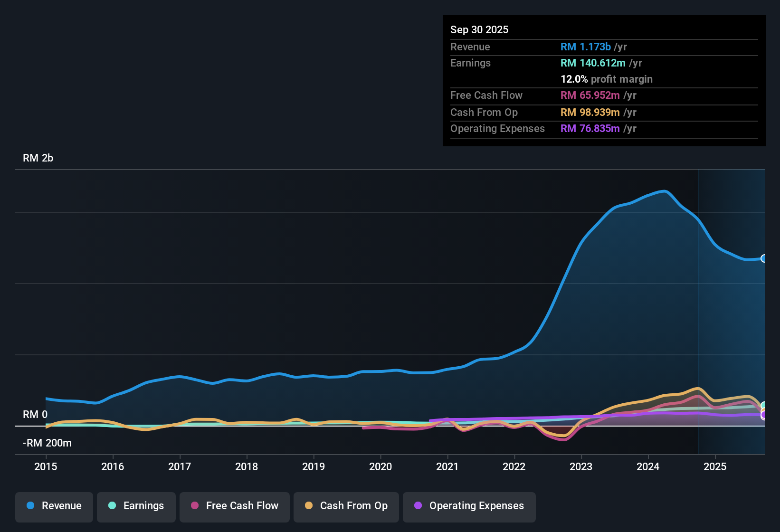780x532 pixels.
Task: Click the teal Earnings legend dot
Action: coord(112,506)
